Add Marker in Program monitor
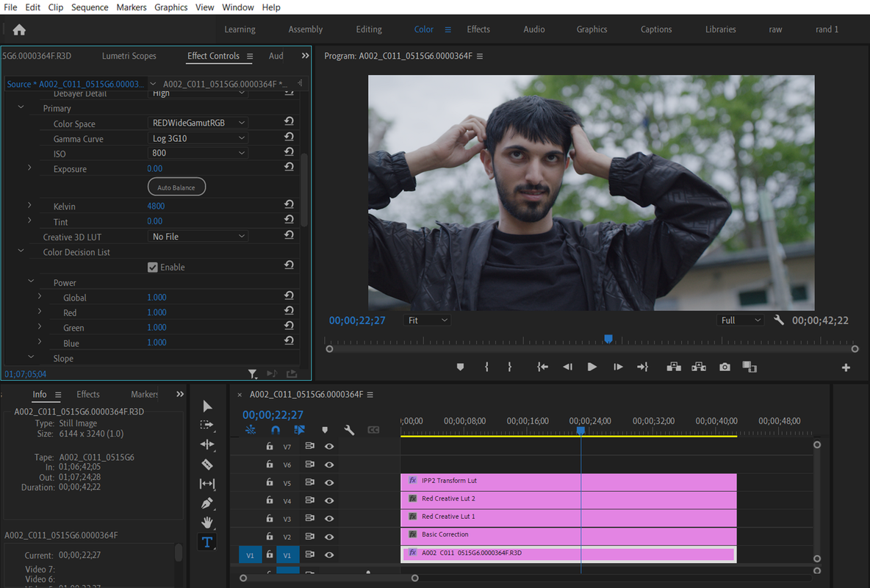 pos(460,367)
